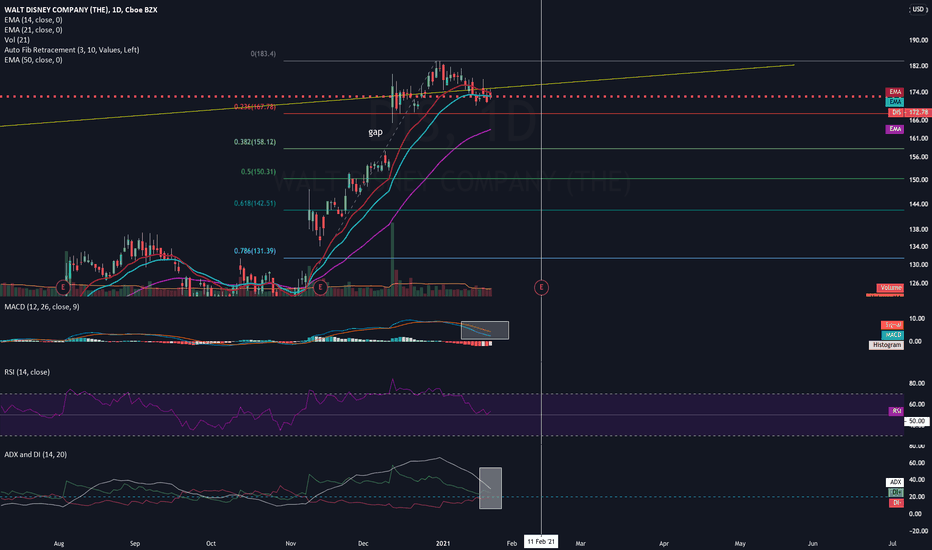Select the MACD (12, 26, close, 9) legend
The height and width of the screenshot is (550, 932).
coord(42,307)
